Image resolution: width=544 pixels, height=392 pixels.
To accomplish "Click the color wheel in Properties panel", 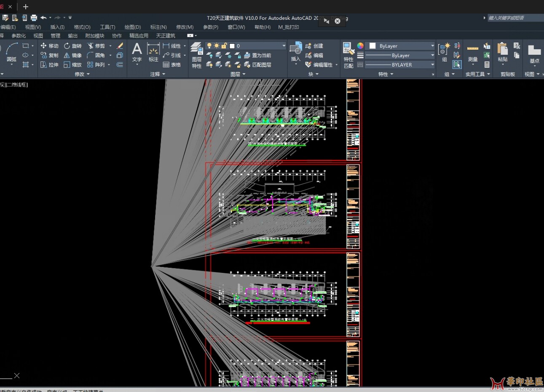I will coord(360,45).
